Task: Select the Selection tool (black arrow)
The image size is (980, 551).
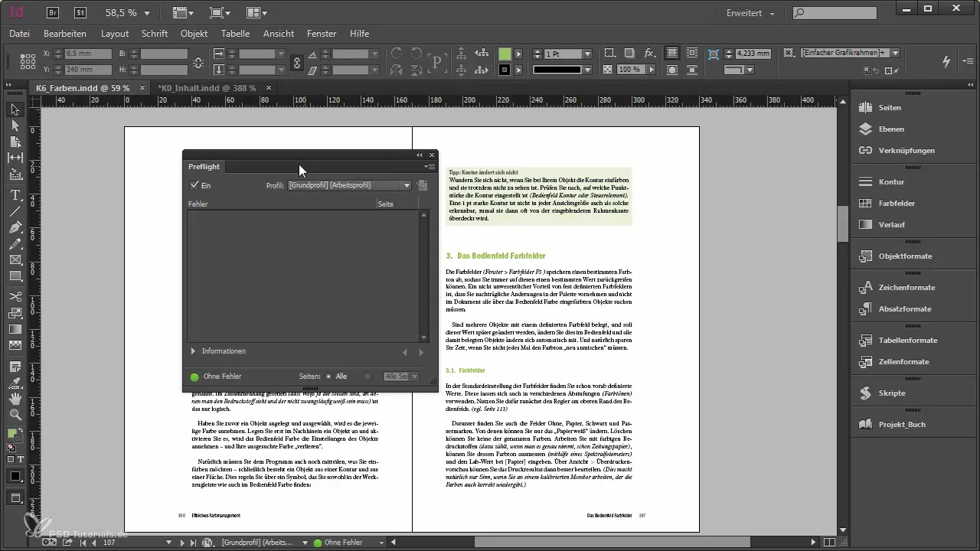Action: point(15,109)
